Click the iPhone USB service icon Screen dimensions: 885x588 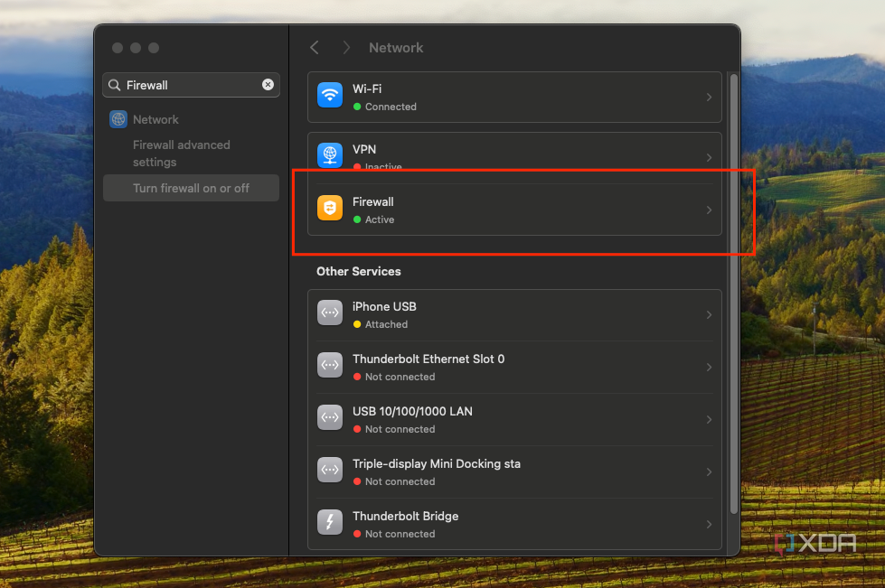click(330, 313)
